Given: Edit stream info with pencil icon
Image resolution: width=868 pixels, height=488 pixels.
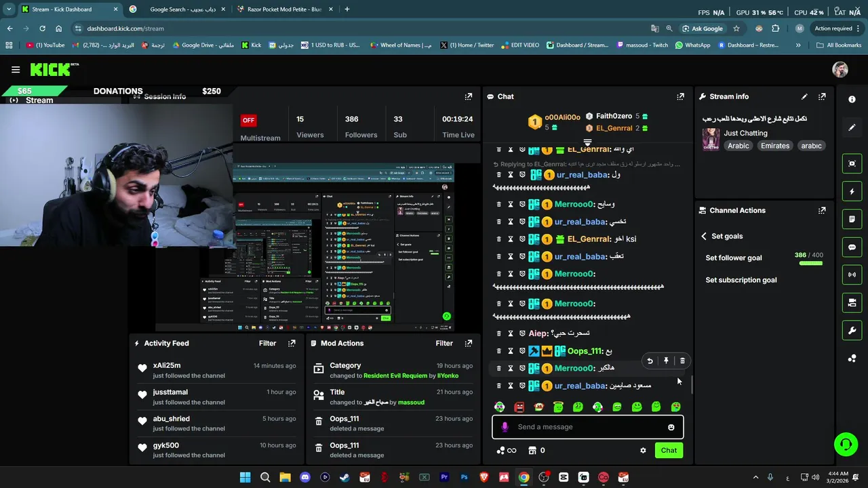Looking at the screenshot, I should pos(804,96).
